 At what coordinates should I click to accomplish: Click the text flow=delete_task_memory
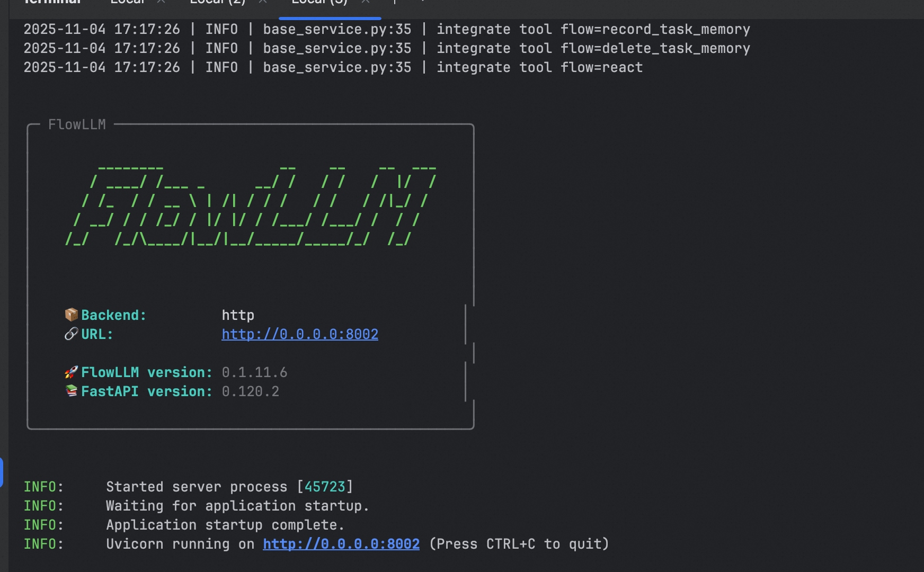pyautogui.click(x=655, y=48)
